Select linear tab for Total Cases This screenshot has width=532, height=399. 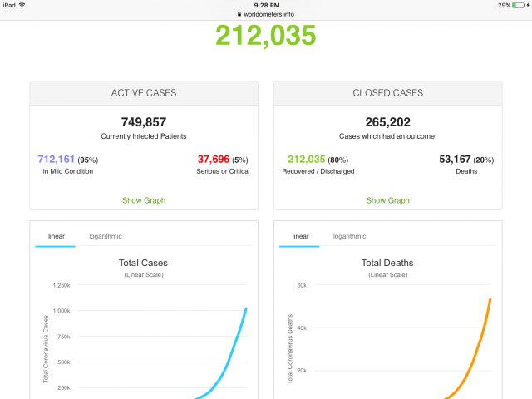pos(56,236)
